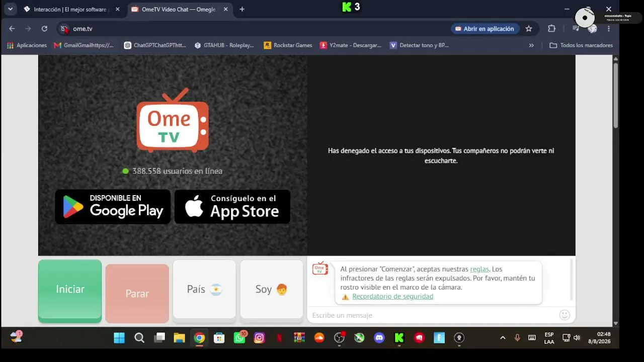
Task: Show more bookmarks with the chevron
Action: pos(531,45)
